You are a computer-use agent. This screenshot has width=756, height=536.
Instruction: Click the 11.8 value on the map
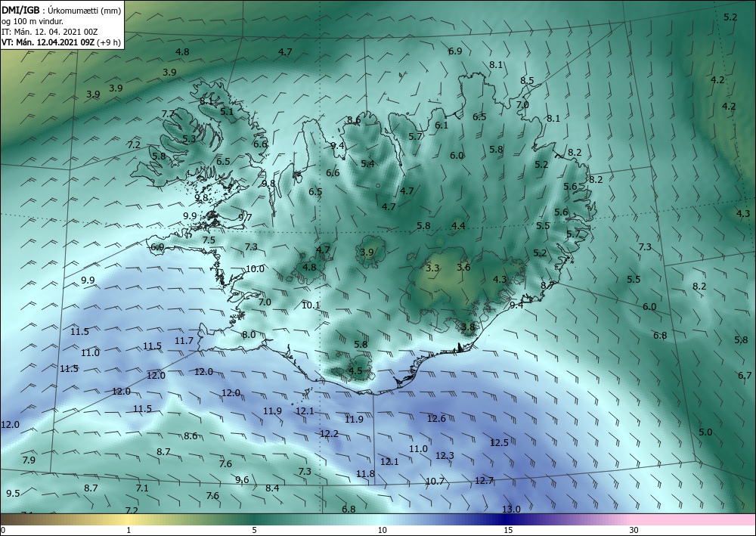point(365,474)
